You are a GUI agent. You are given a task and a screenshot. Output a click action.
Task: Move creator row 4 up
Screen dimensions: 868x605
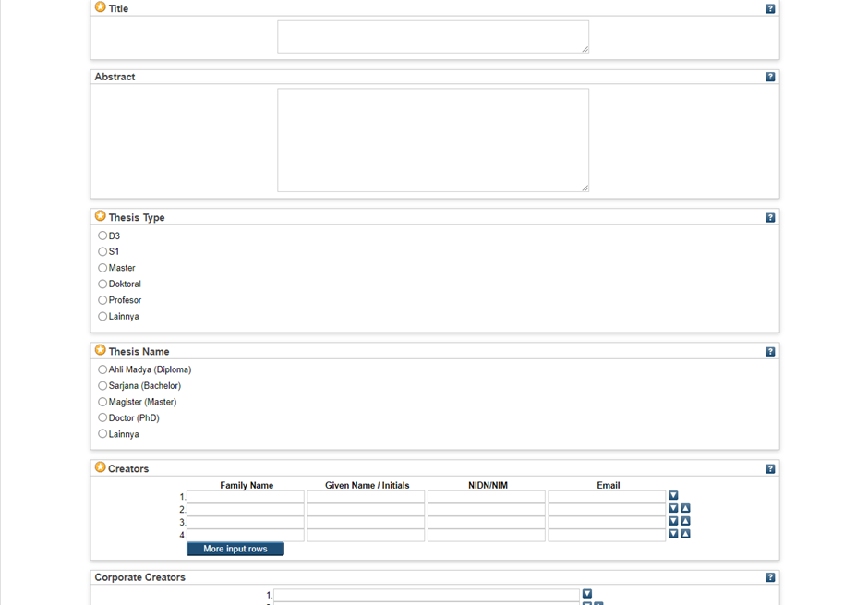685,534
